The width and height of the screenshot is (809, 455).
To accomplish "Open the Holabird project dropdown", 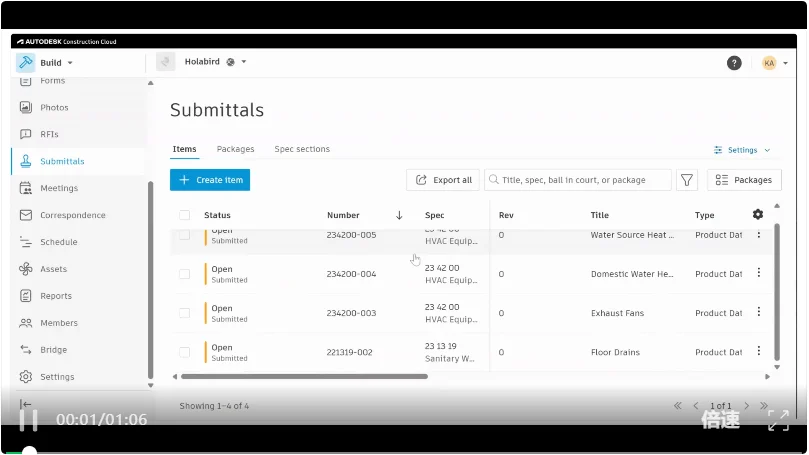I will pyautogui.click(x=214, y=62).
